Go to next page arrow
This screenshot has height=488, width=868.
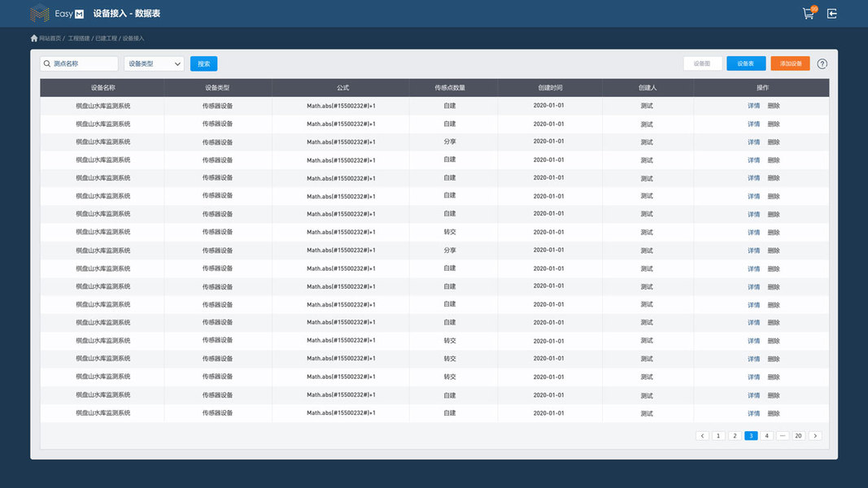[x=815, y=436]
